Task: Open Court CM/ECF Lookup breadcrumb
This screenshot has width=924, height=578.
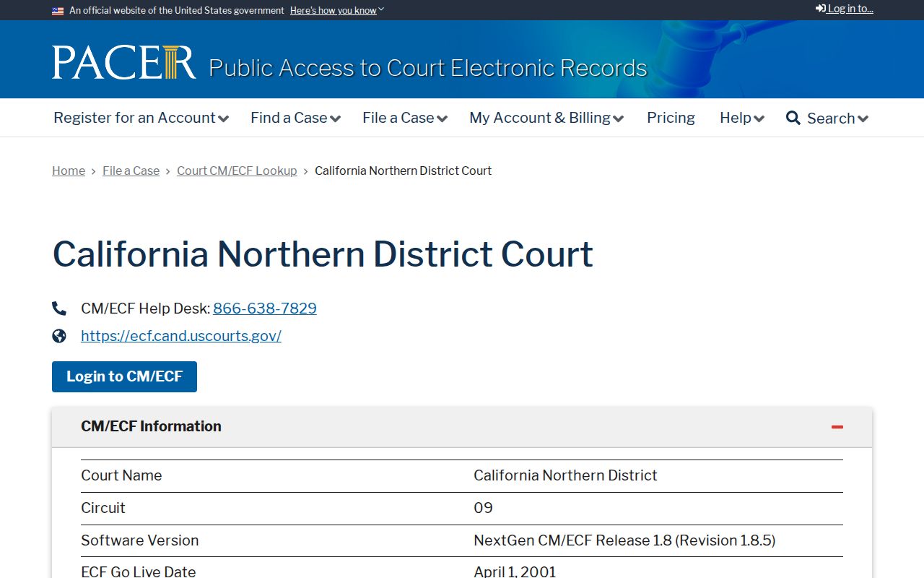Action: (237, 171)
